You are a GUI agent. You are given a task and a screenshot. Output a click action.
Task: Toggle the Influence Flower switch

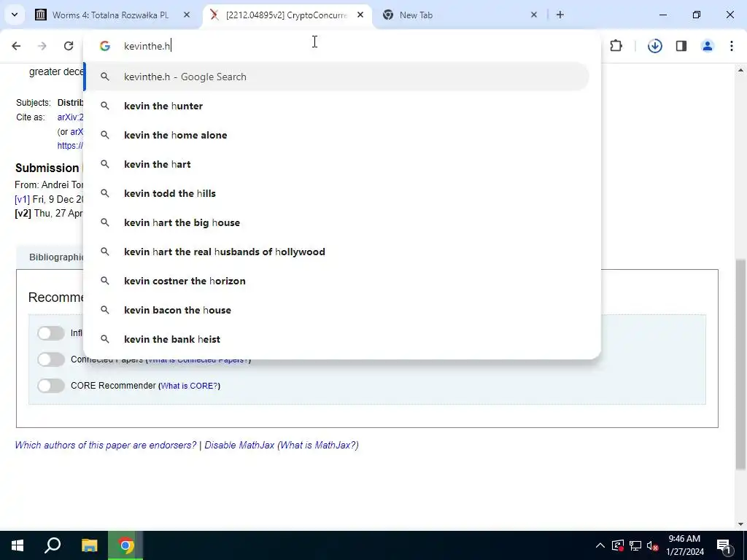click(x=51, y=333)
